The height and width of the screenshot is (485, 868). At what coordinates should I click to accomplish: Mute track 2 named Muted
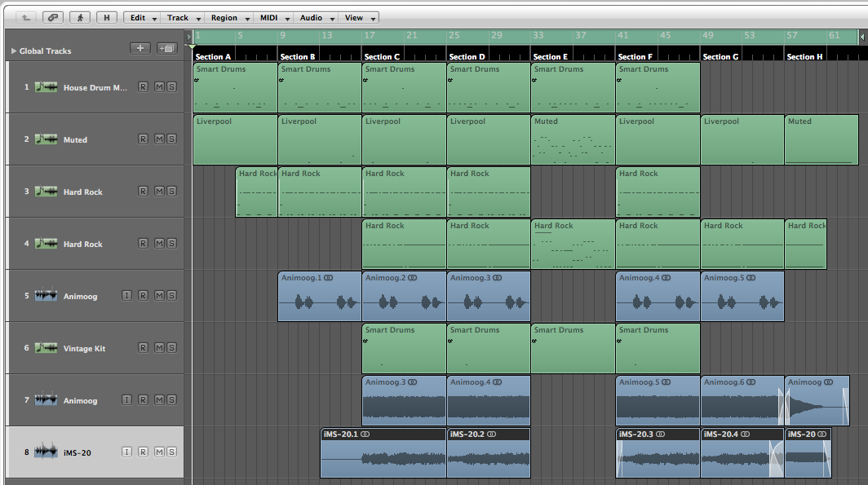[x=159, y=139]
